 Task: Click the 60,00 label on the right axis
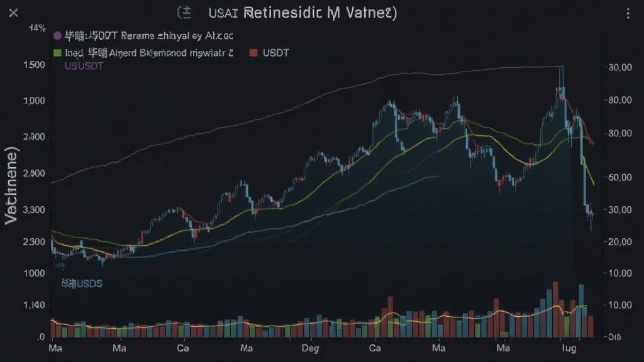pos(620,177)
